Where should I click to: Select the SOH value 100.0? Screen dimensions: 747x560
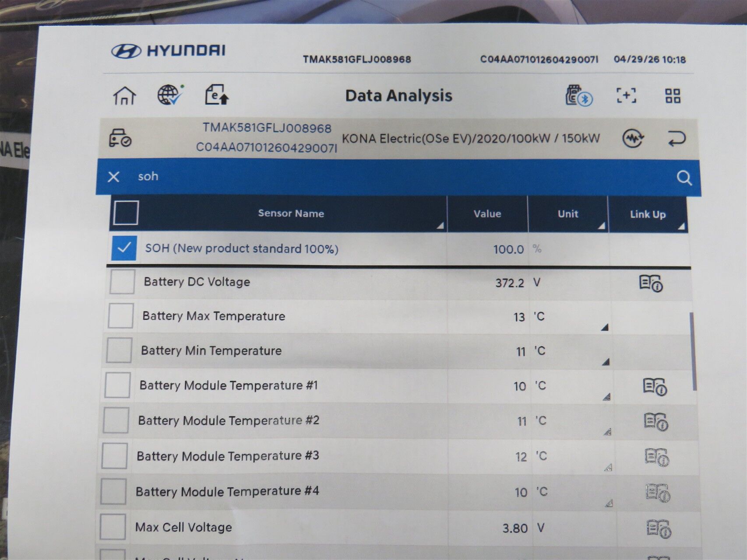(508, 249)
